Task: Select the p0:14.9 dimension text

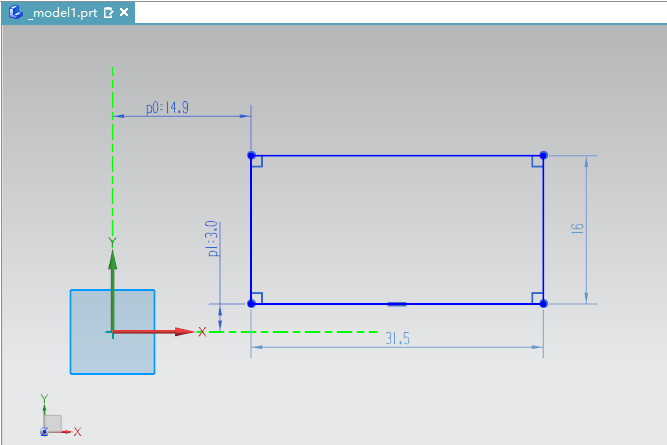Action: pyautogui.click(x=168, y=108)
